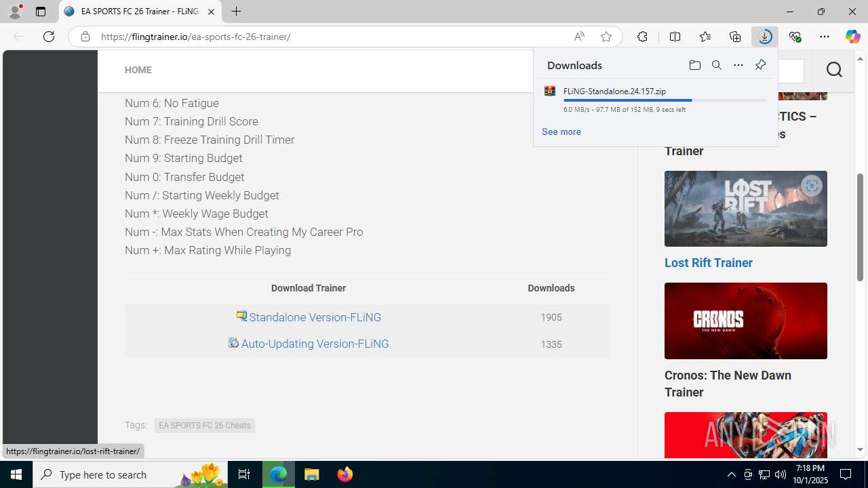Close the EA SPORTS FC 26 Trainer tab

coord(211,12)
